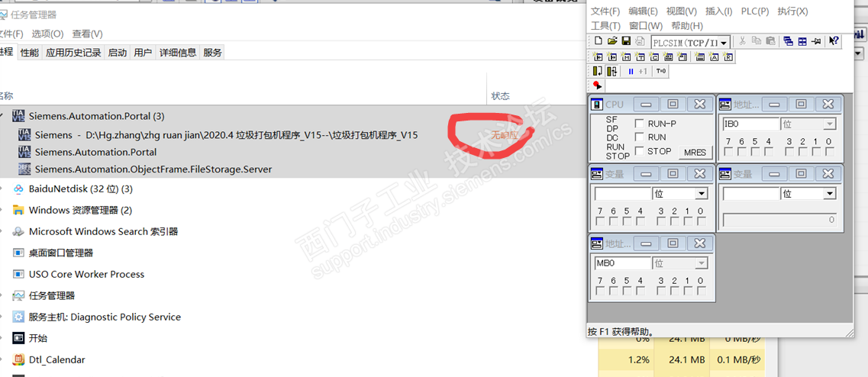Click the IB0 address input field

point(750,124)
